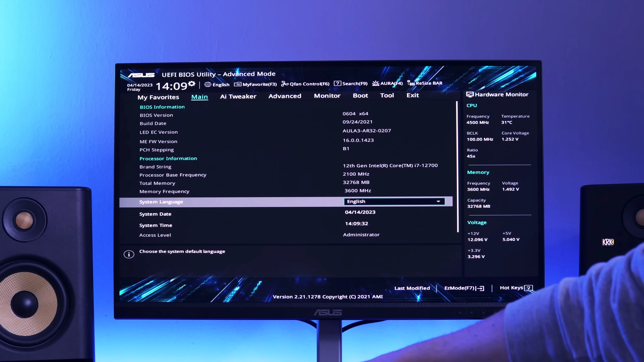Select the System Time row label

pos(156,225)
